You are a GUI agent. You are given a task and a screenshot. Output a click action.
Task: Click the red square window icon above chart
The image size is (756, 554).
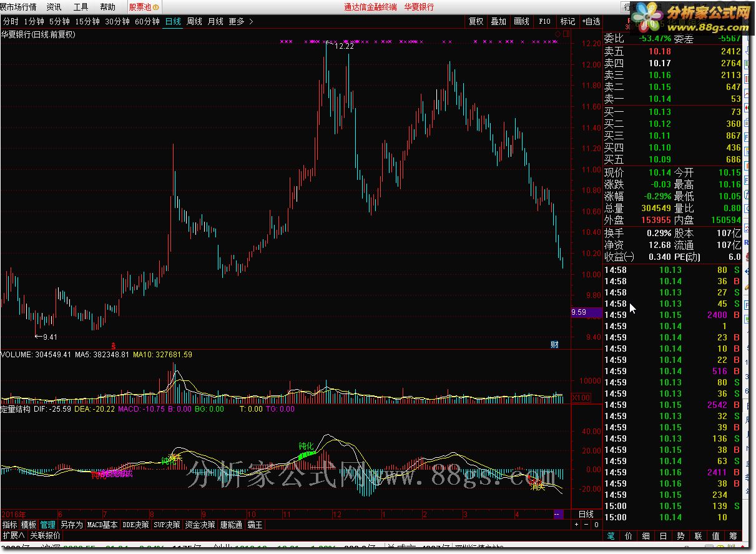(x=566, y=34)
